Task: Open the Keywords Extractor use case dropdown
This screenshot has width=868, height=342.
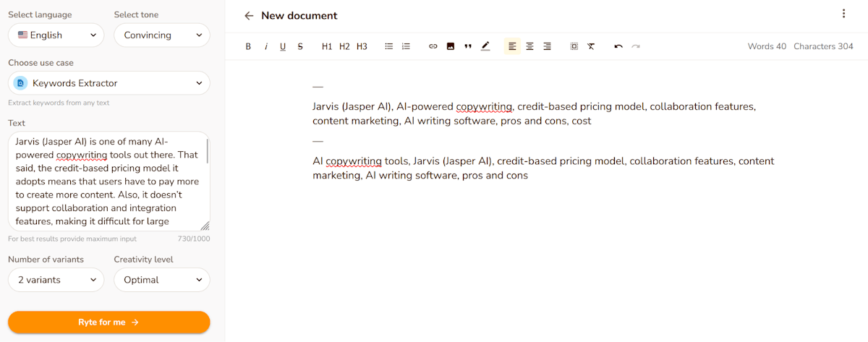Action: pos(109,83)
